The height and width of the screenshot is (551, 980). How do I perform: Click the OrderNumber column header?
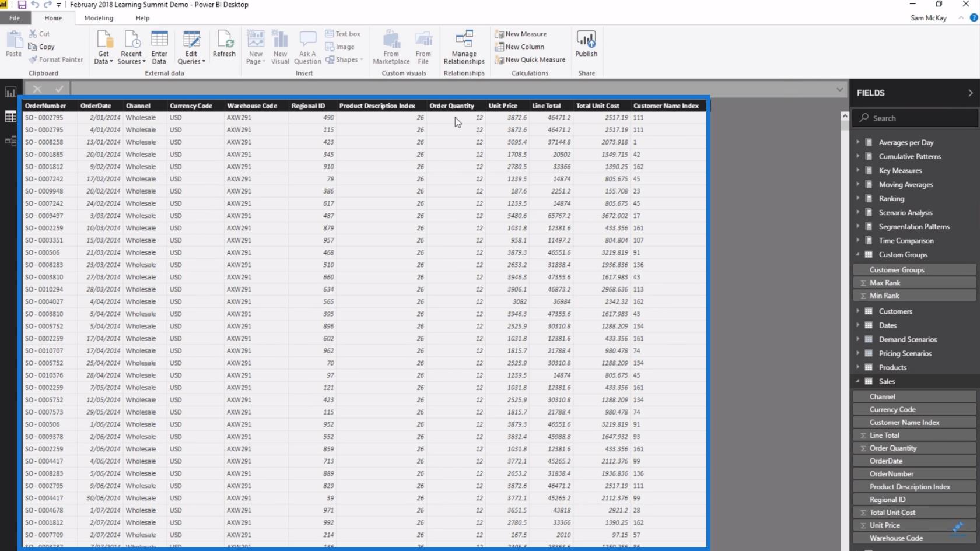[x=50, y=106]
